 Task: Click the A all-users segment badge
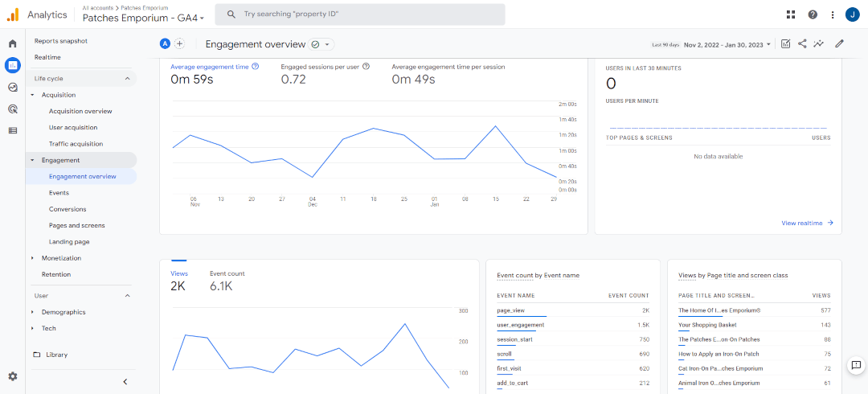[x=165, y=43]
